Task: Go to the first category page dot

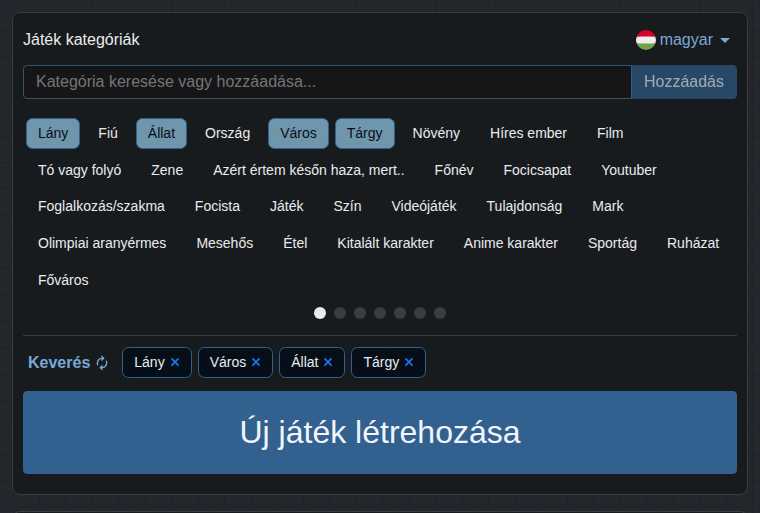Action: coord(320,313)
